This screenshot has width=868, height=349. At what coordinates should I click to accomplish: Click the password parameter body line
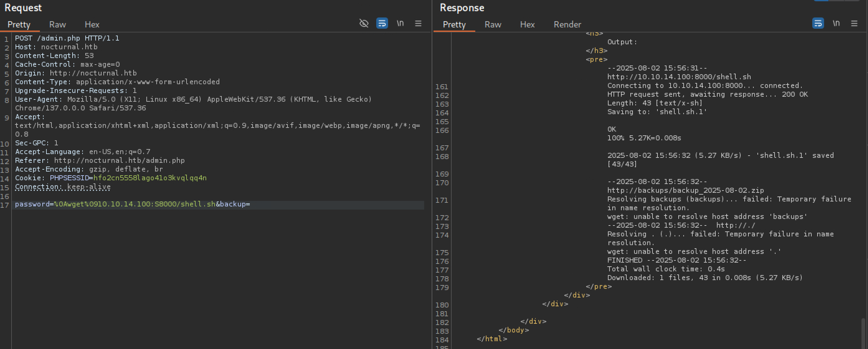[x=132, y=204]
